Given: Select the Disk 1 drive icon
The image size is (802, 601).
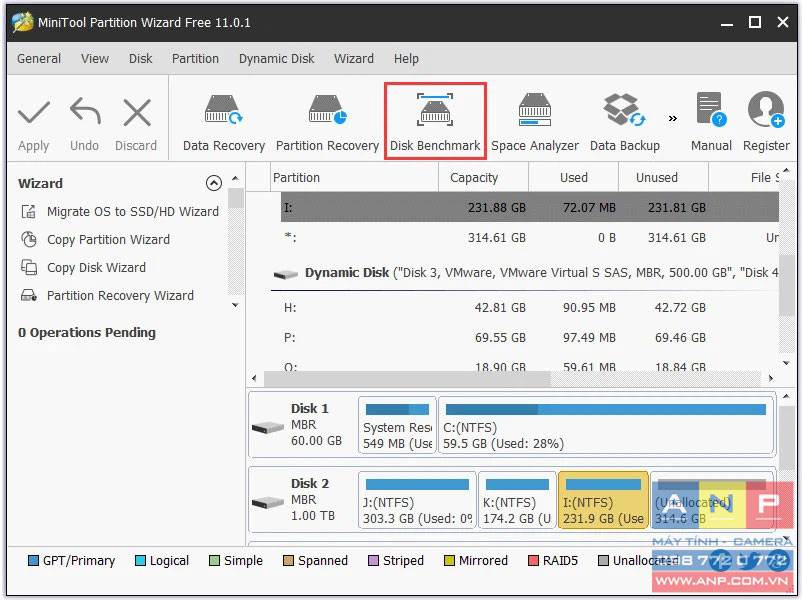Looking at the screenshot, I should click(268, 427).
